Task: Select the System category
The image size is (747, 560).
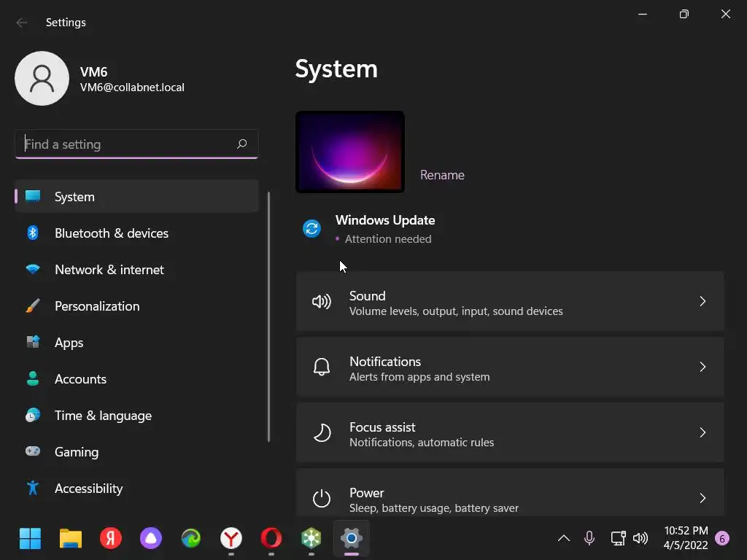Action: click(x=136, y=196)
